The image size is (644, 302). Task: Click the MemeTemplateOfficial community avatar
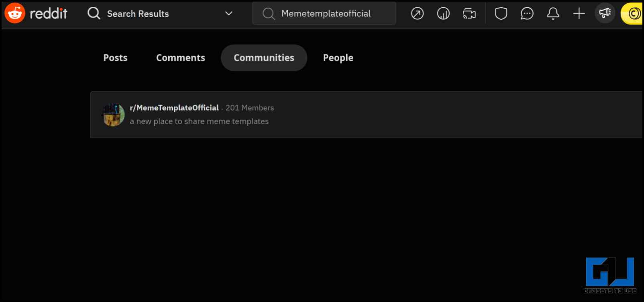click(114, 115)
